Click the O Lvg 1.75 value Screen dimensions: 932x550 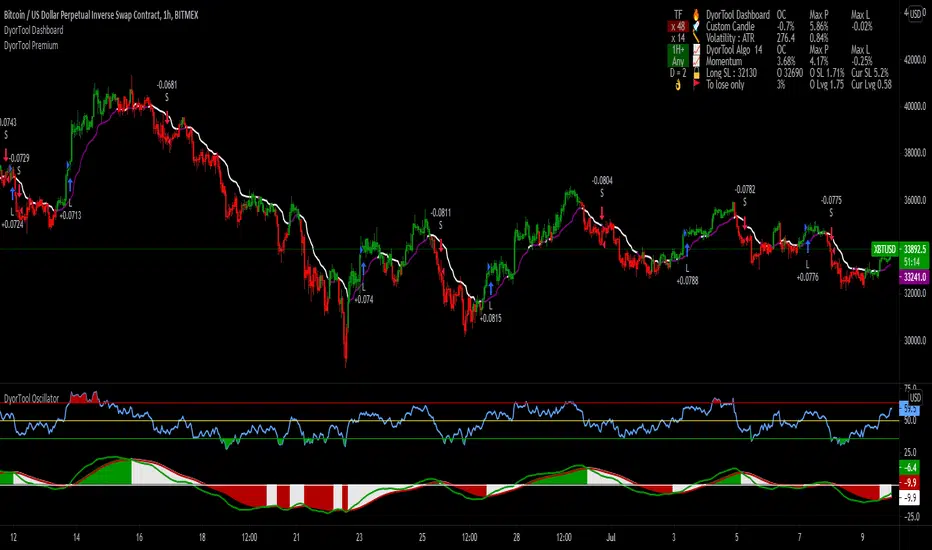(x=827, y=84)
